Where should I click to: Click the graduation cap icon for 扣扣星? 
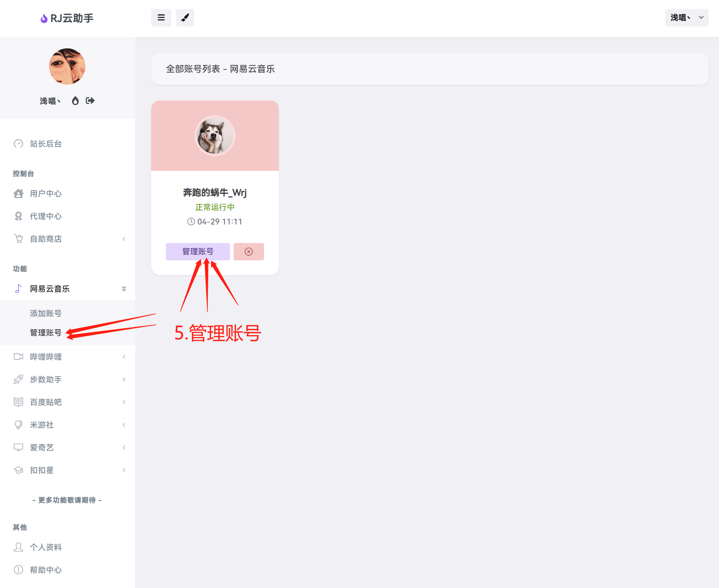coord(18,470)
